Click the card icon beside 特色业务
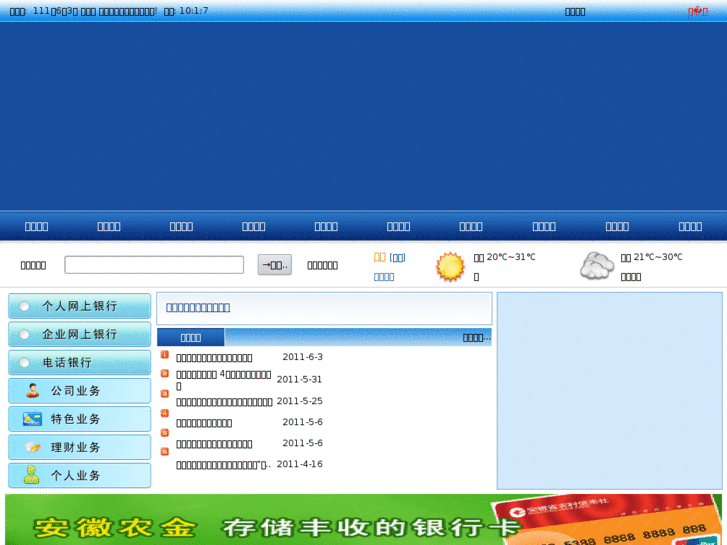This screenshot has width=727, height=545. (x=32, y=419)
